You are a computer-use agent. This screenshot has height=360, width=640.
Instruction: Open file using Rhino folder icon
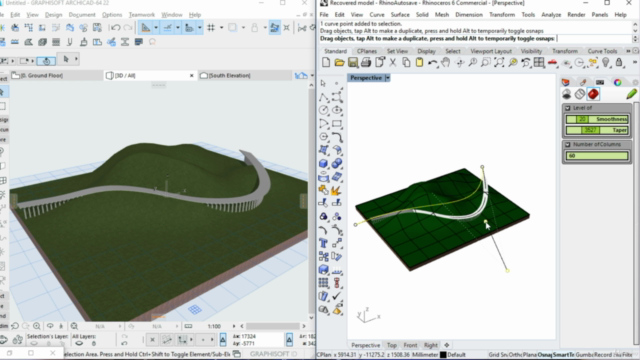tap(339, 62)
